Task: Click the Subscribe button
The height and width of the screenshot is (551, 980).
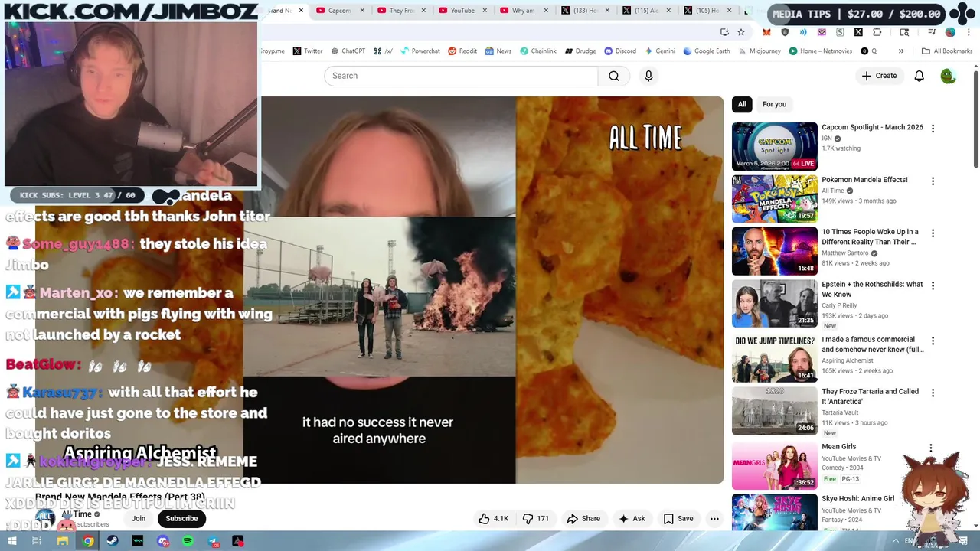Action: coord(181,518)
